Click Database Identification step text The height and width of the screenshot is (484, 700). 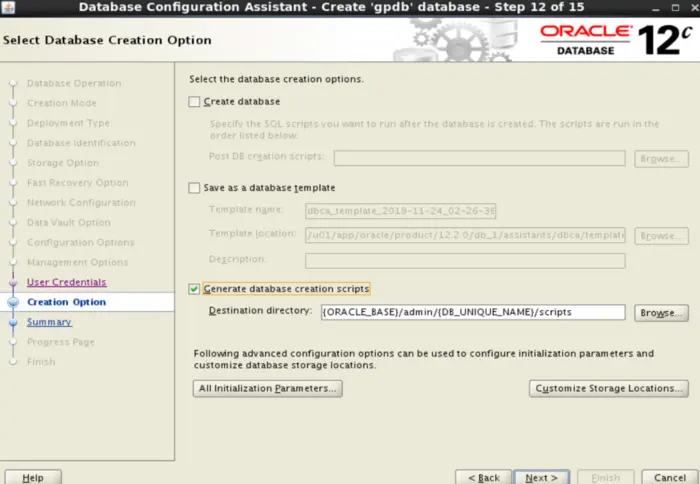pos(81,143)
